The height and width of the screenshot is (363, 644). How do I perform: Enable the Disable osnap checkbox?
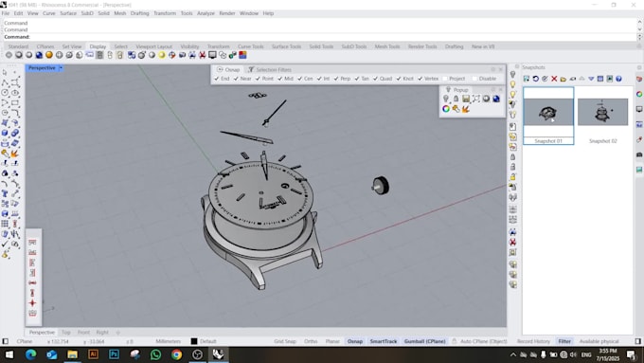(x=474, y=79)
